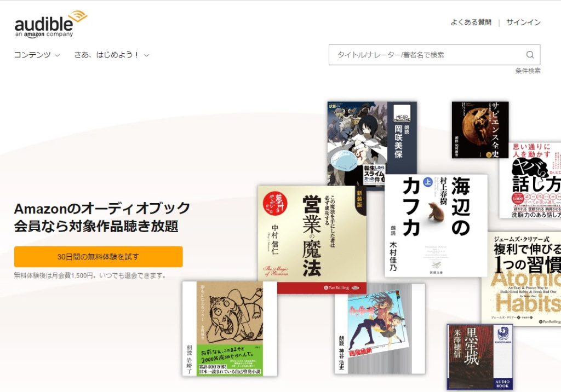Screen dimensions: 561x392
Task: Click the headline Amazonのオーディオブック text
Action: tap(102, 209)
